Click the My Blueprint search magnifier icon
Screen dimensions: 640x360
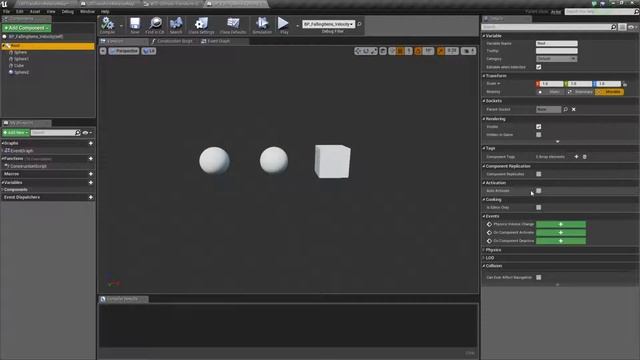coord(78,133)
